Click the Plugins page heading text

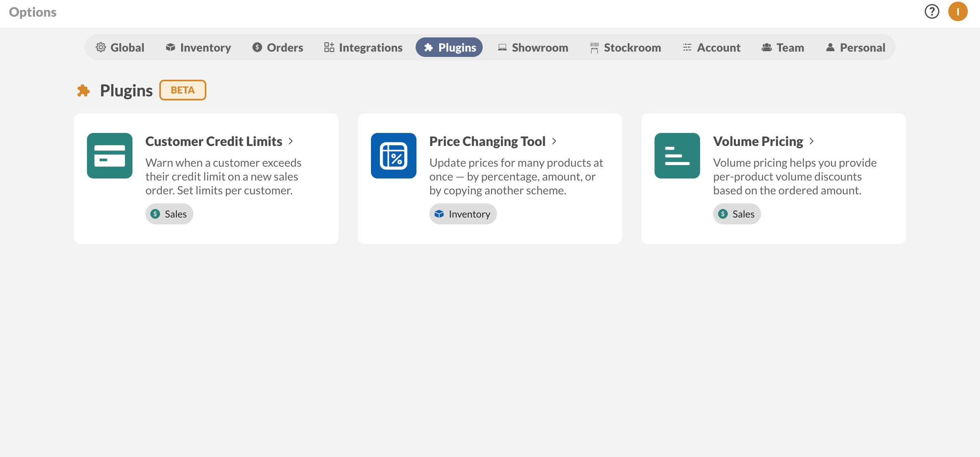pyautogui.click(x=126, y=91)
